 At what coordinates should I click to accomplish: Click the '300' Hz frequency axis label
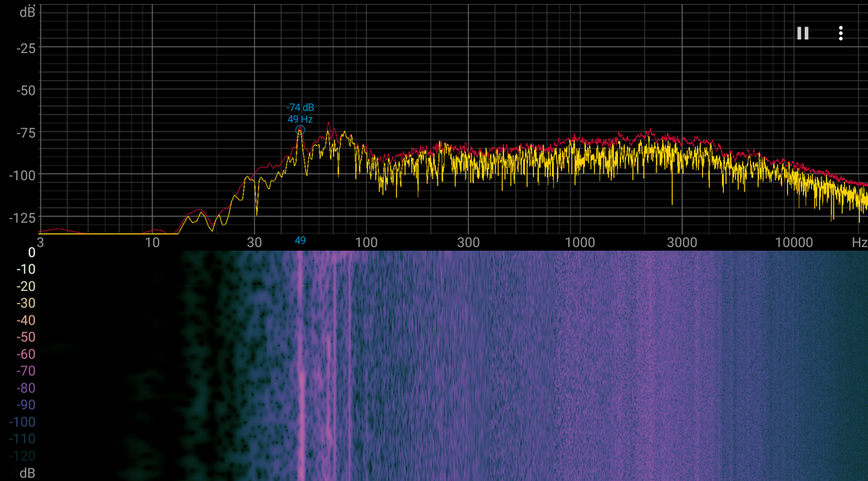(x=468, y=242)
